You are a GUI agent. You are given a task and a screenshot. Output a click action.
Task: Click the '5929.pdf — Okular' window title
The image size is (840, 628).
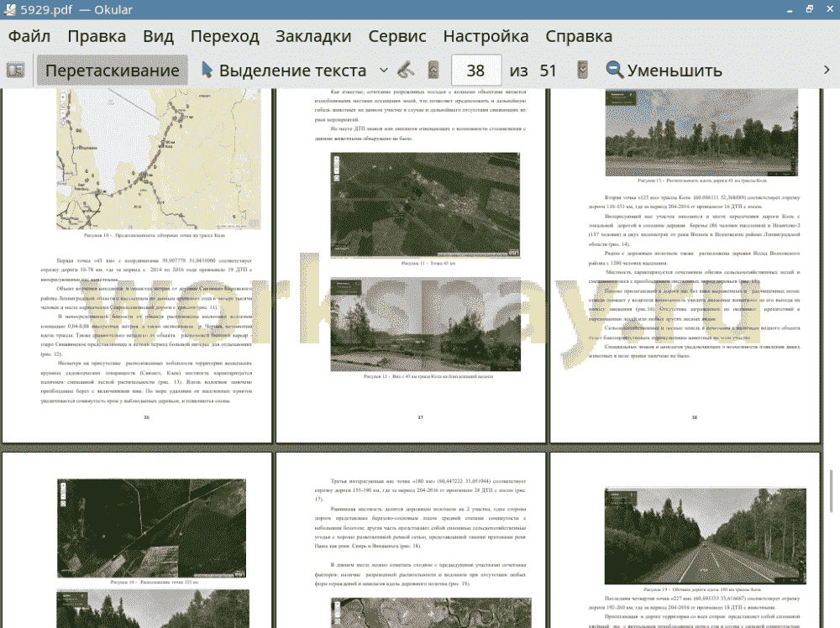click(76, 9)
